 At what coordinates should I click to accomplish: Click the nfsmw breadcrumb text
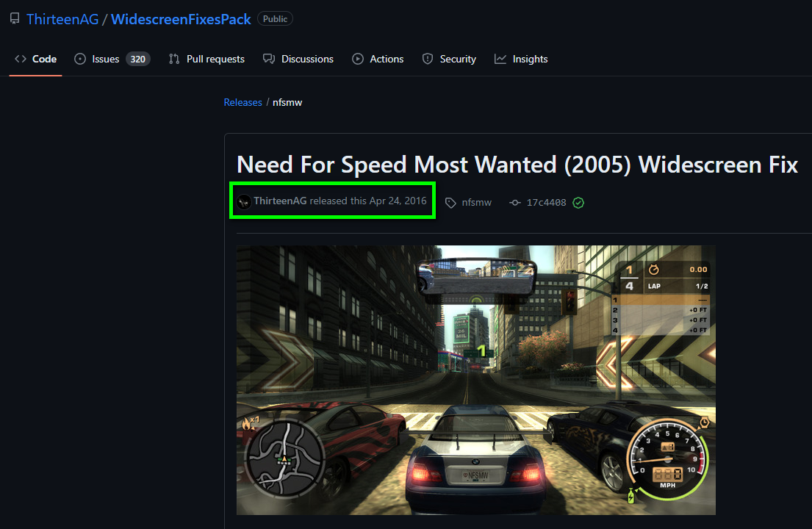[287, 102]
